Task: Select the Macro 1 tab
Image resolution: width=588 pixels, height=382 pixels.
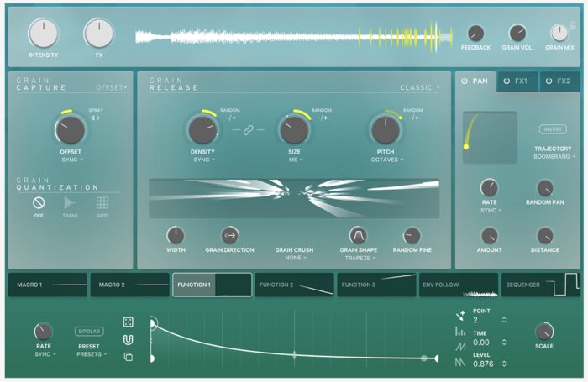Action: (x=48, y=285)
